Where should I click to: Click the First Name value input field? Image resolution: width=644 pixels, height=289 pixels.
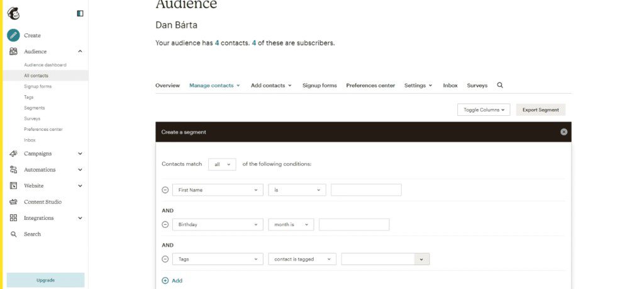click(x=367, y=190)
